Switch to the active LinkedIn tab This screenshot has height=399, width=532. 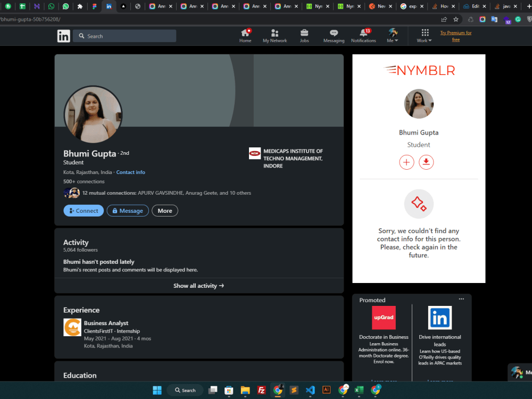point(109,6)
